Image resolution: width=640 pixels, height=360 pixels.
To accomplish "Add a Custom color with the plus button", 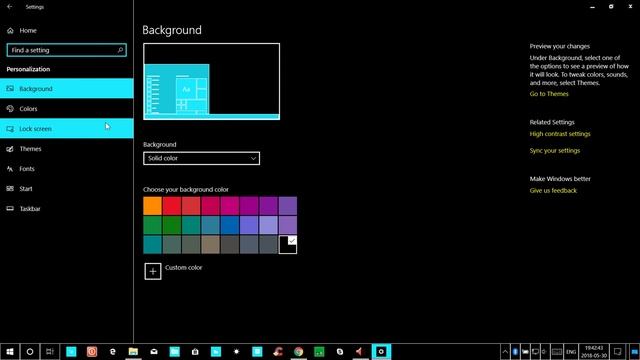I will [153, 271].
